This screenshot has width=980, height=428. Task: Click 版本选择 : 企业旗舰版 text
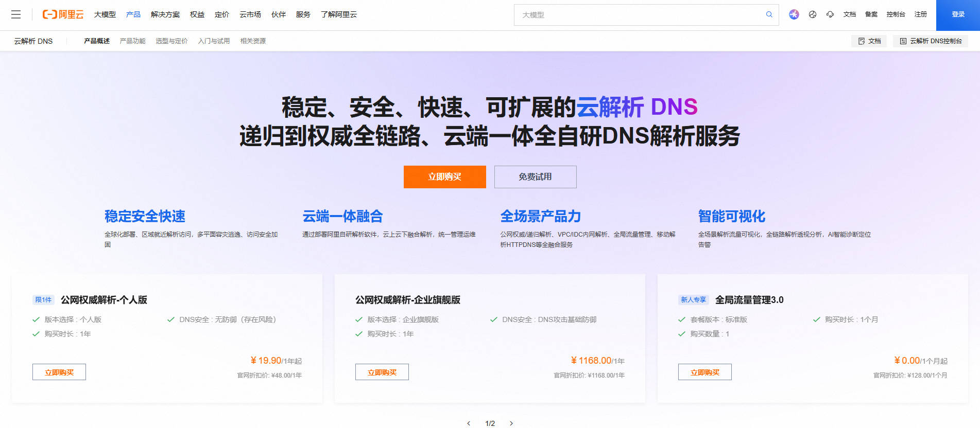pos(403,319)
